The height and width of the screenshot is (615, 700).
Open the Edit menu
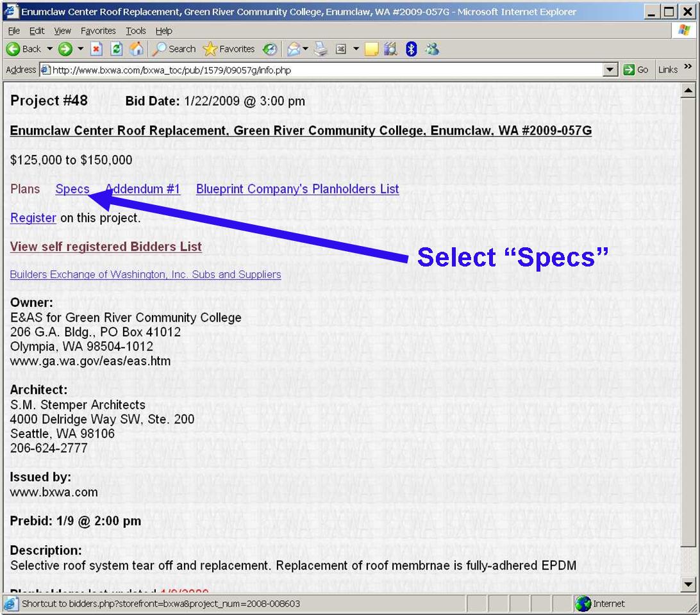click(37, 31)
